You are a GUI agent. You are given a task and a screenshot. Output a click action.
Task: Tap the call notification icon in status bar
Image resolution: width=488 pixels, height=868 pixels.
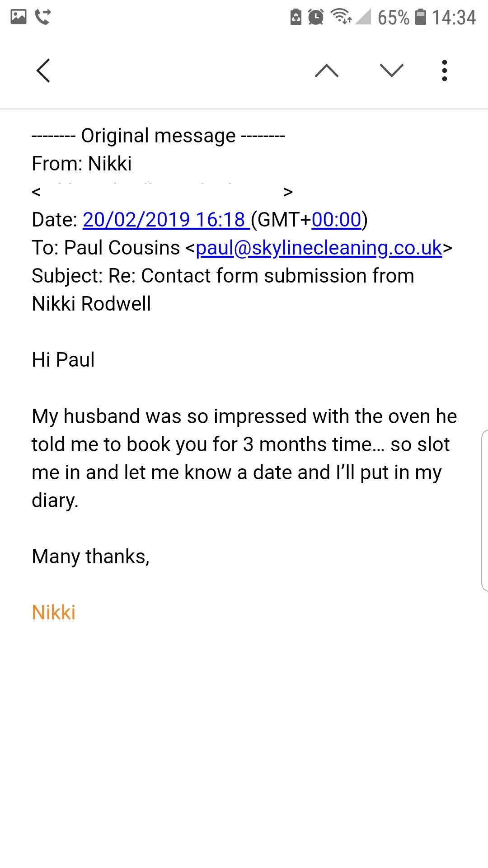[x=43, y=17]
